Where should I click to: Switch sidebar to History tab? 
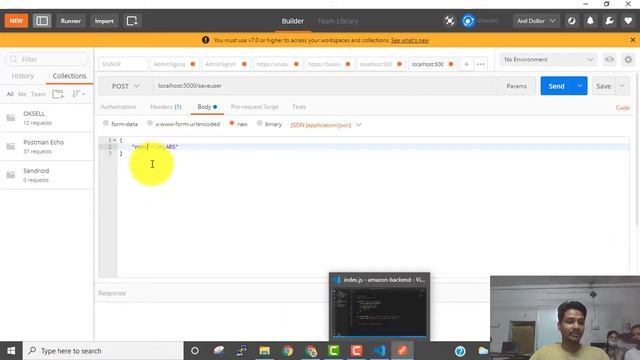(23, 76)
